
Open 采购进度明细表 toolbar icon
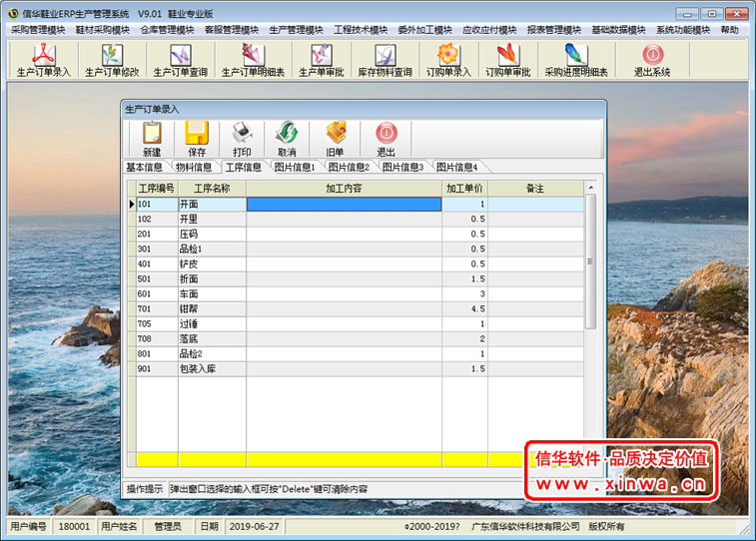pos(576,60)
